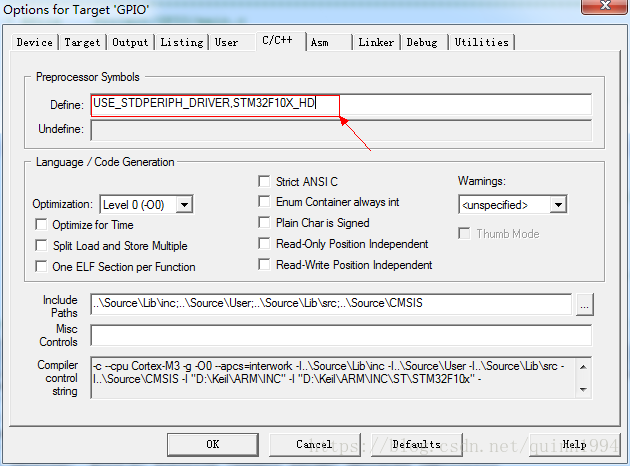Confirm with the OK button
The width and height of the screenshot is (630, 466).
[213, 444]
